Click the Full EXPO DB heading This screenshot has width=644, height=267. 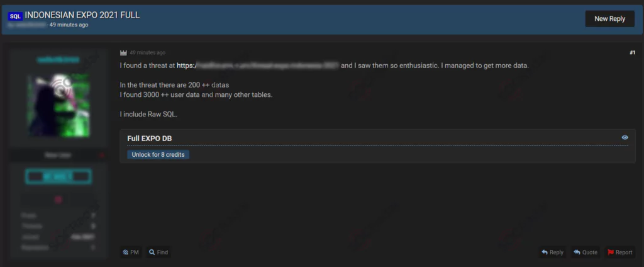coord(150,139)
